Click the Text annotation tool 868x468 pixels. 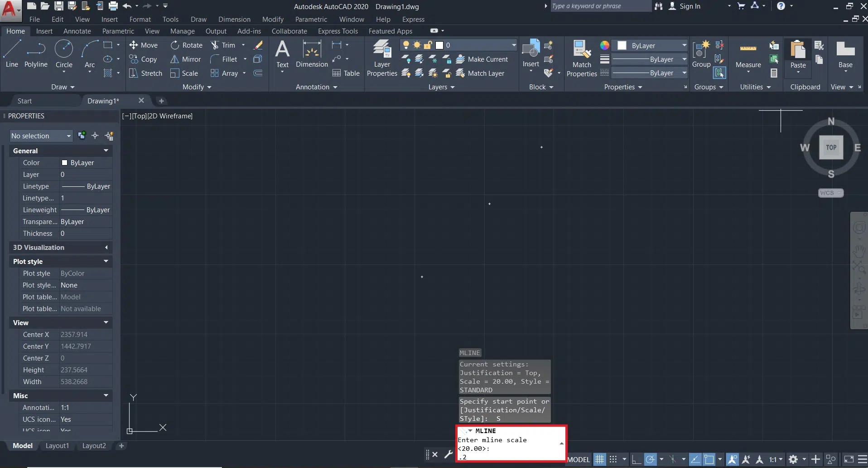tap(282, 54)
